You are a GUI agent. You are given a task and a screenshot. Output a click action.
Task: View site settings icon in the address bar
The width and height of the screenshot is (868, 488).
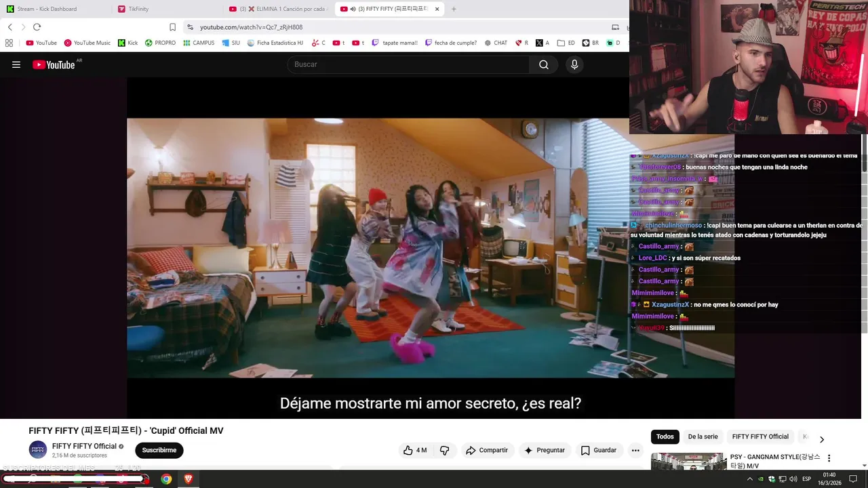(x=190, y=27)
